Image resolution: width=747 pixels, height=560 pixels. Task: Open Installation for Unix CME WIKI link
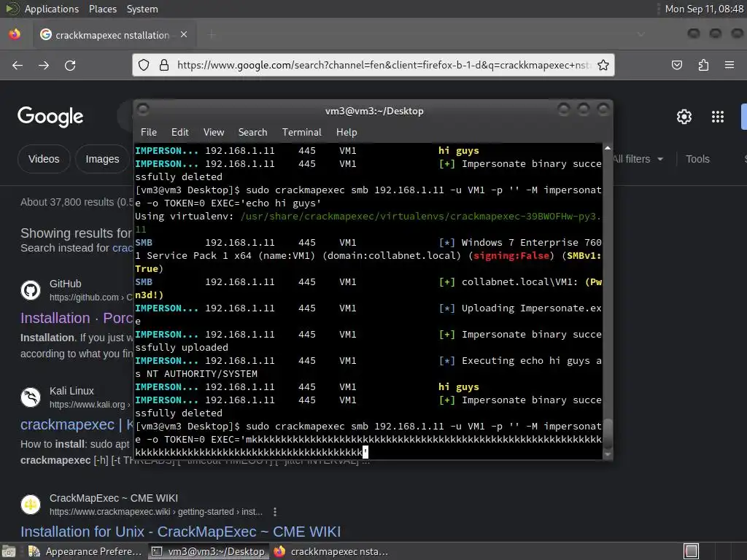tap(181, 532)
